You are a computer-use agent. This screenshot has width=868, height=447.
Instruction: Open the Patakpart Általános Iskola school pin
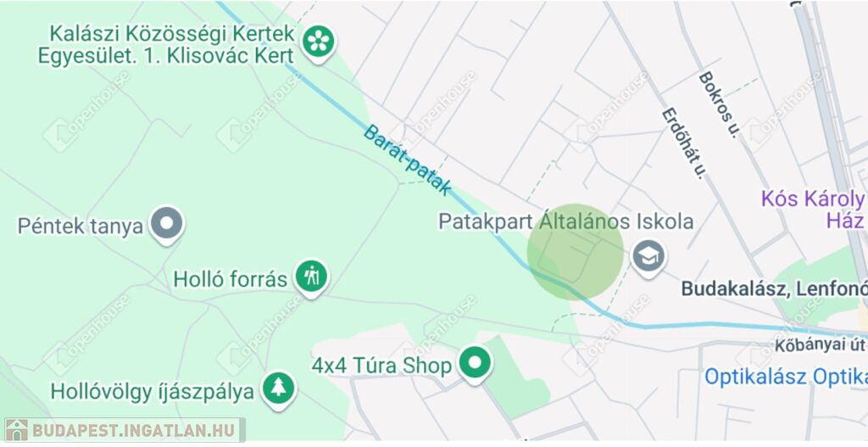coord(648,258)
